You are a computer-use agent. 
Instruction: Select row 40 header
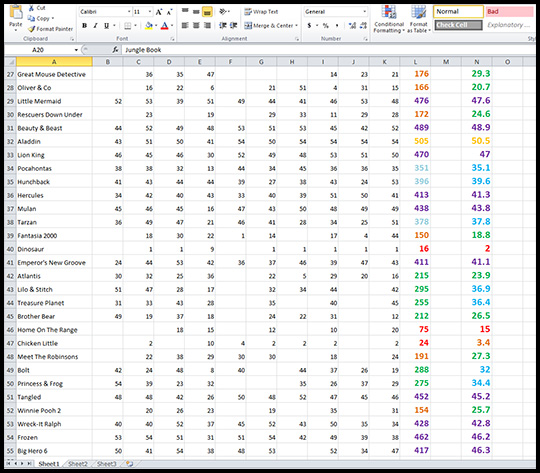point(10,249)
